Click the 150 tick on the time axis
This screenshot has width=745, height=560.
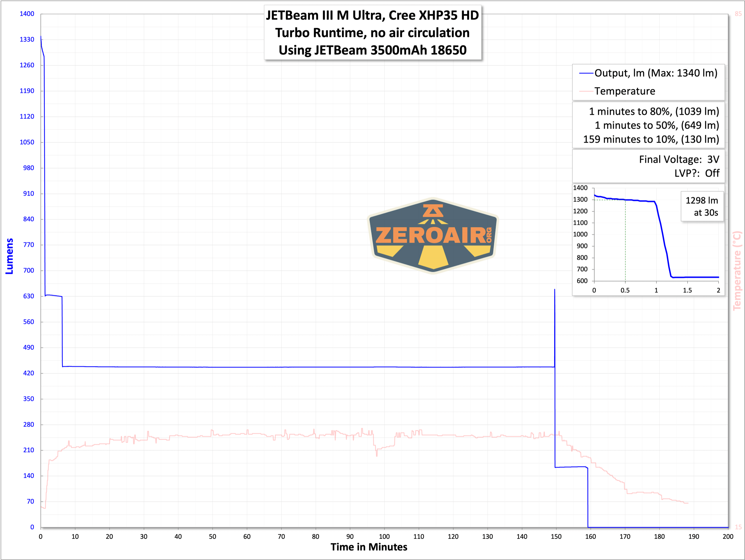pyautogui.click(x=556, y=536)
